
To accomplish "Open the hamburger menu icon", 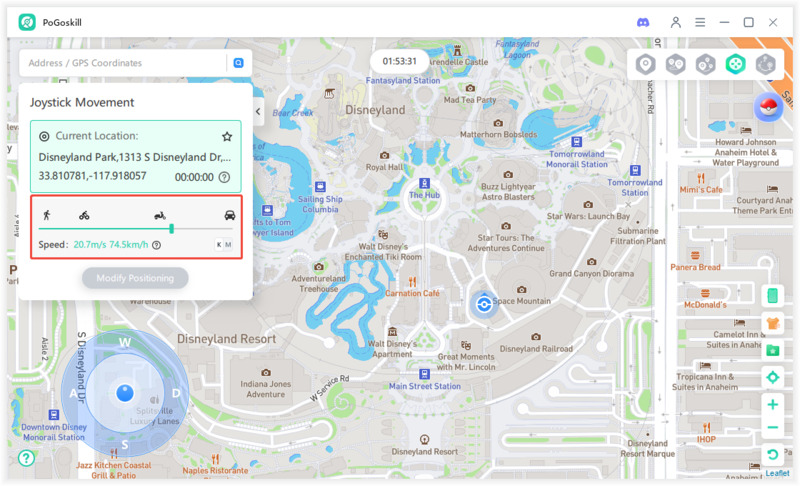I will 700,22.
